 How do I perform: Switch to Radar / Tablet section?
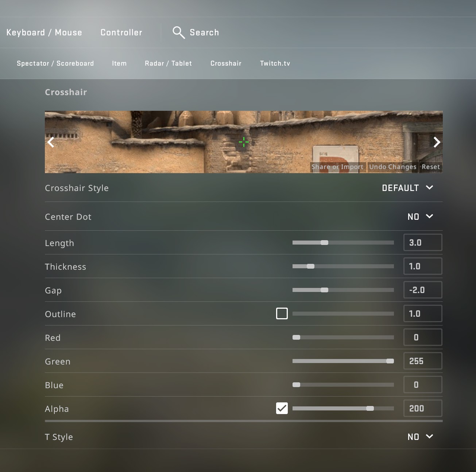168,63
